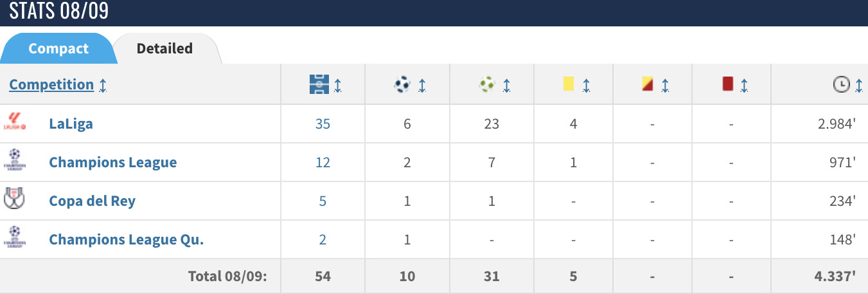Open Champions League Qu. link
The height and width of the screenshot is (294, 868).
pyautogui.click(x=126, y=239)
